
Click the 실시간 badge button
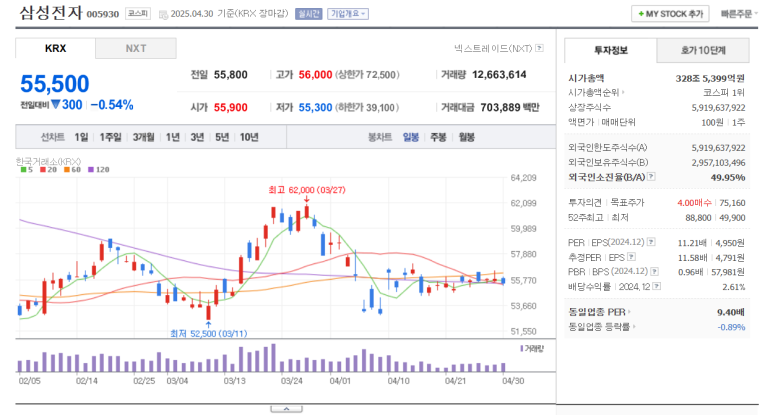click(309, 14)
